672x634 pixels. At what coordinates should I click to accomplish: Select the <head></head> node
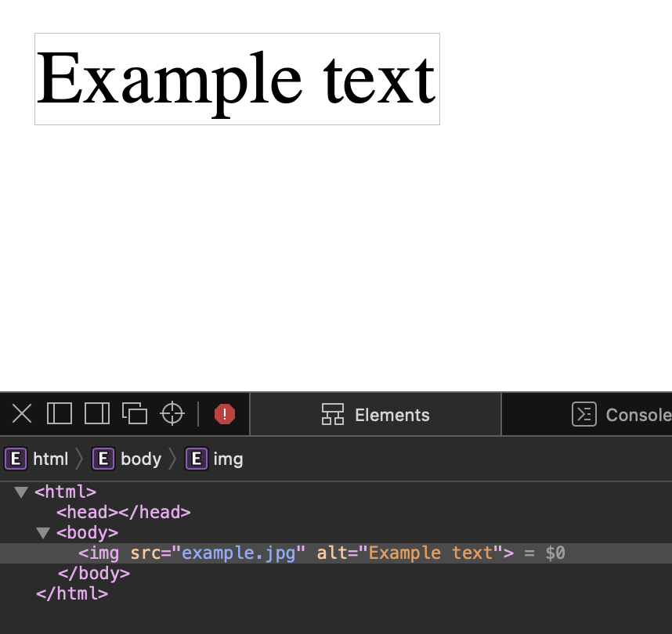[124, 513]
